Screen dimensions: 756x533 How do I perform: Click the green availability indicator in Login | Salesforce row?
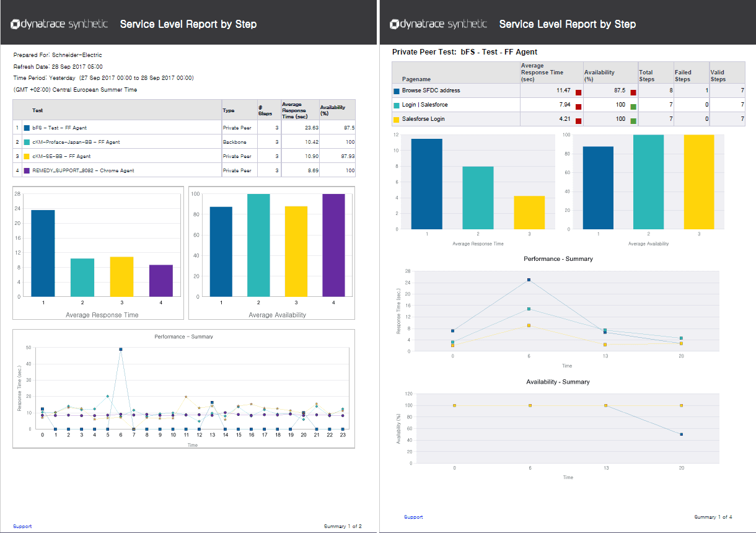tap(633, 107)
